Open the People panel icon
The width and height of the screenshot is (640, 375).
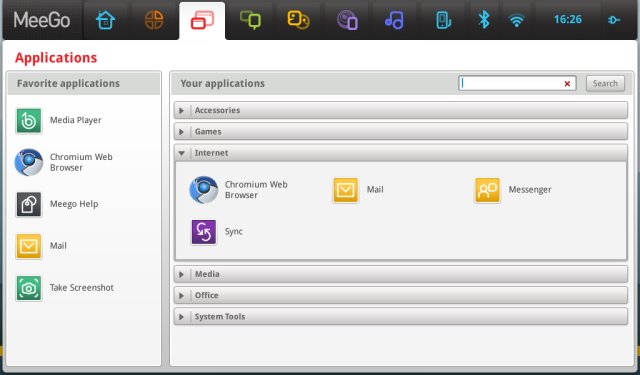click(x=298, y=20)
